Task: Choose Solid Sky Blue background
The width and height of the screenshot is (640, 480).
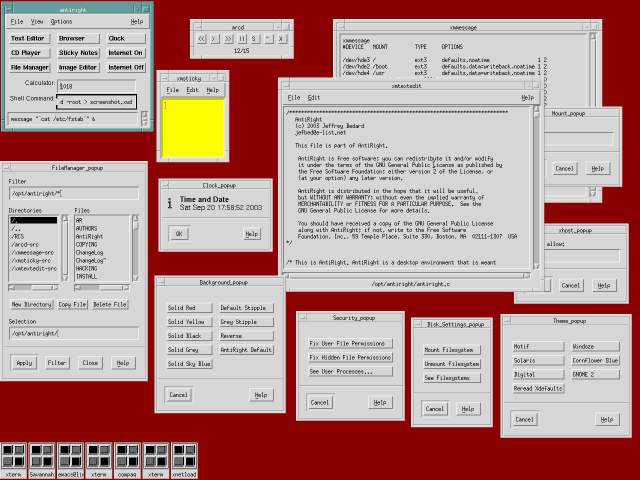Action: 188,364
